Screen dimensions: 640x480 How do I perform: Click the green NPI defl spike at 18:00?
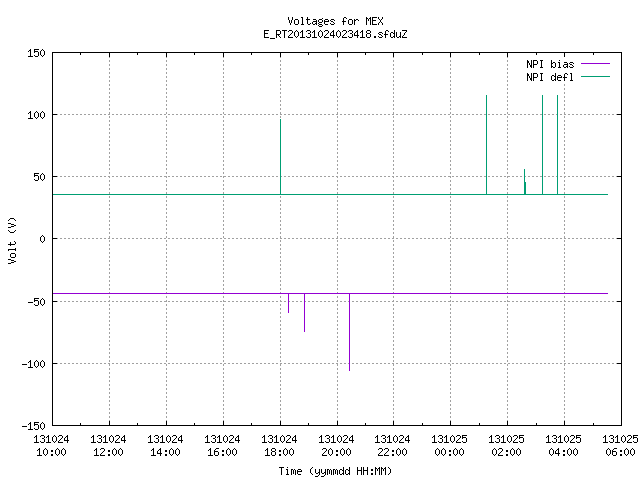(280, 157)
